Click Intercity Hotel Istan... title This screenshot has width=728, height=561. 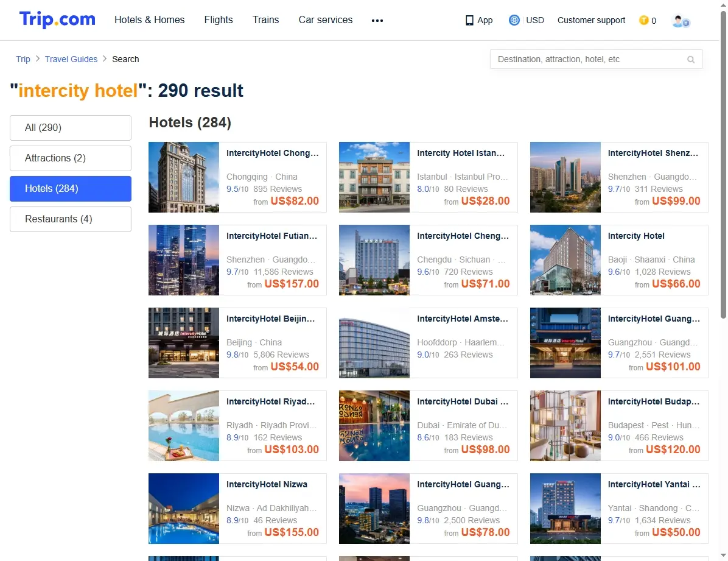(461, 153)
